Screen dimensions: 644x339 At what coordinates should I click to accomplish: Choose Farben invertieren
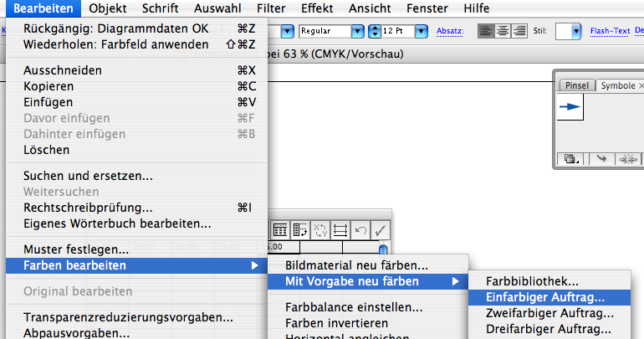click(x=368, y=323)
